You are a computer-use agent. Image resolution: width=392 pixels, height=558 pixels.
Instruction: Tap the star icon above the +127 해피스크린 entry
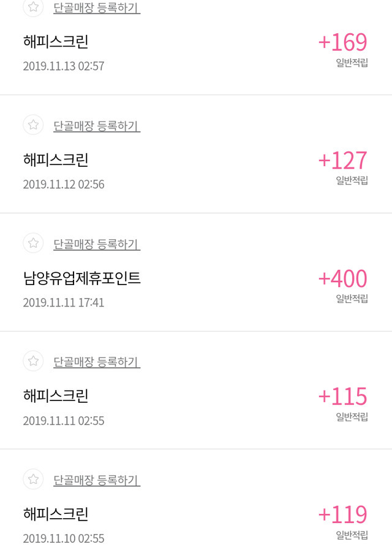(33, 125)
